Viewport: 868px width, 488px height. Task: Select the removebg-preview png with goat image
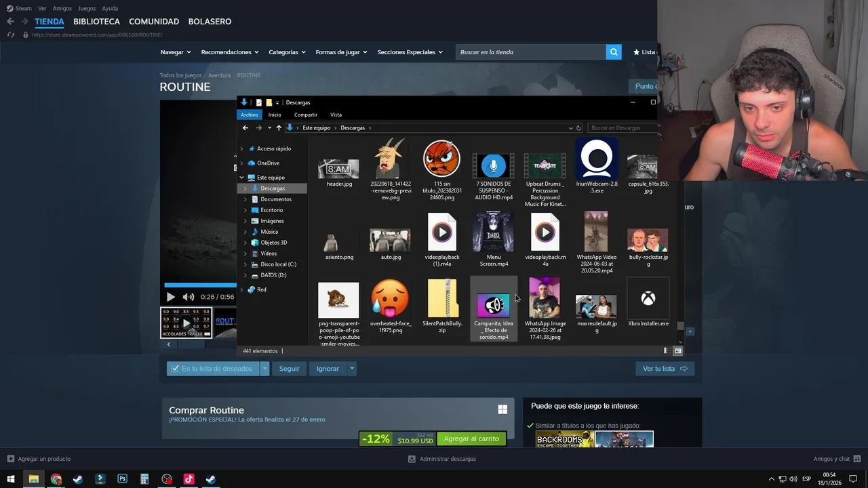pos(391,169)
